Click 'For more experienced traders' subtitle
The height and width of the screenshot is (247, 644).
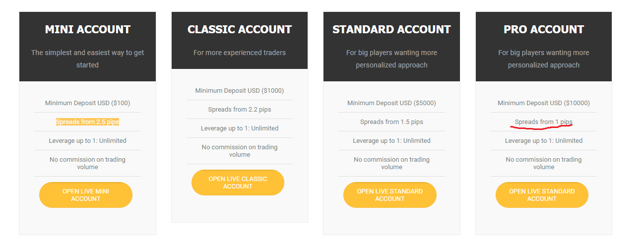[x=240, y=52]
